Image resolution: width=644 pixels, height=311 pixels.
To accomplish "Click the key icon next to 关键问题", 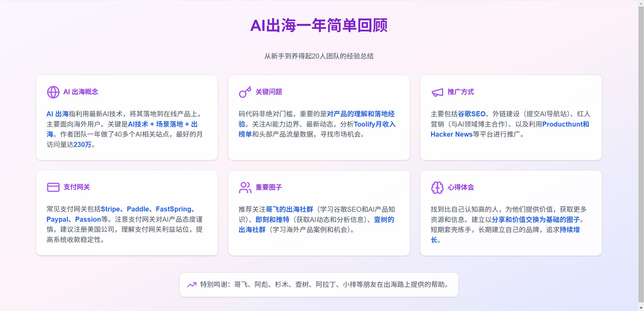I will coord(245,92).
